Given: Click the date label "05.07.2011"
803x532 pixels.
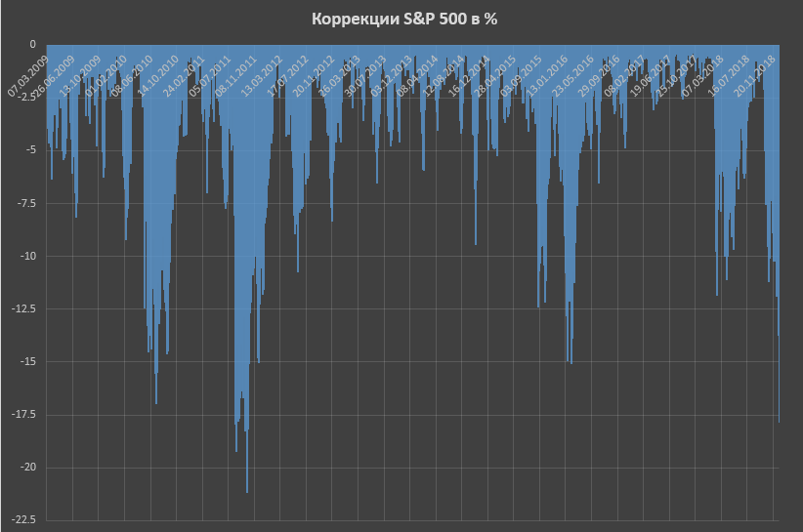Looking at the screenshot, I should pos(210,76).
